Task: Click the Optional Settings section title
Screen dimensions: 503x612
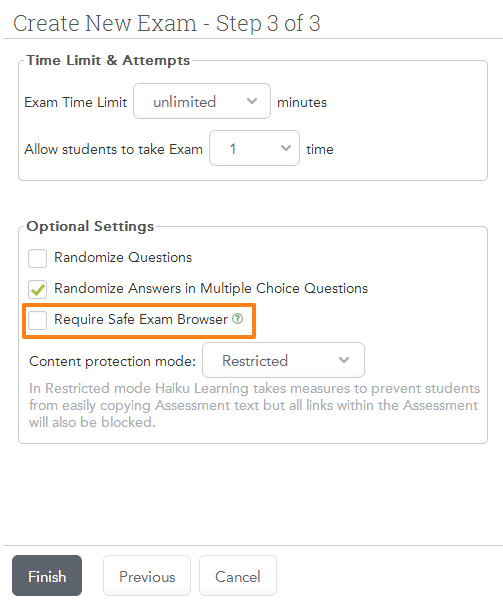Action: coord(90,226)
